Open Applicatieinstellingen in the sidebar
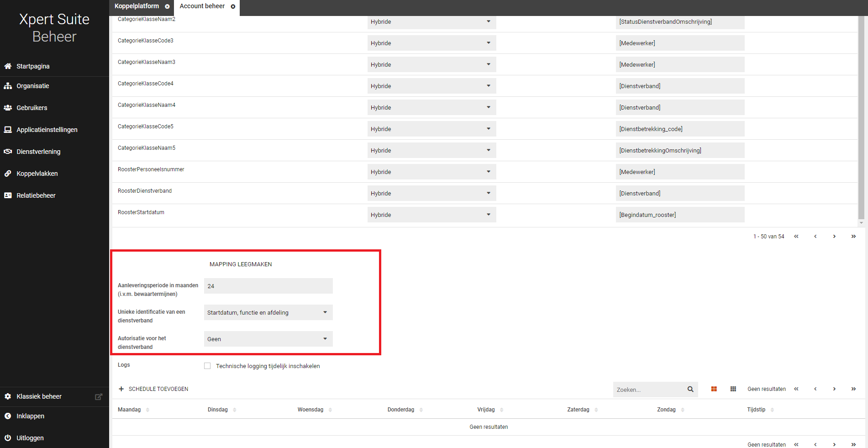Screen dimensions: 868x448 coord(47,130)
